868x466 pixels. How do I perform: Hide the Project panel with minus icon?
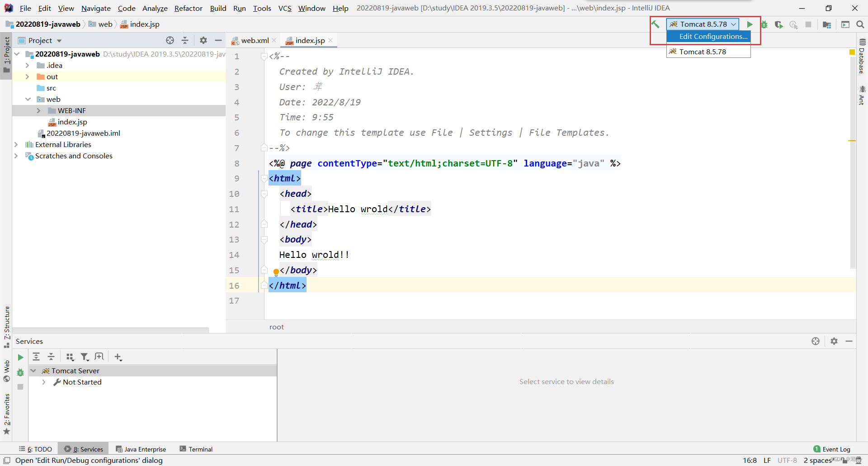218,40
